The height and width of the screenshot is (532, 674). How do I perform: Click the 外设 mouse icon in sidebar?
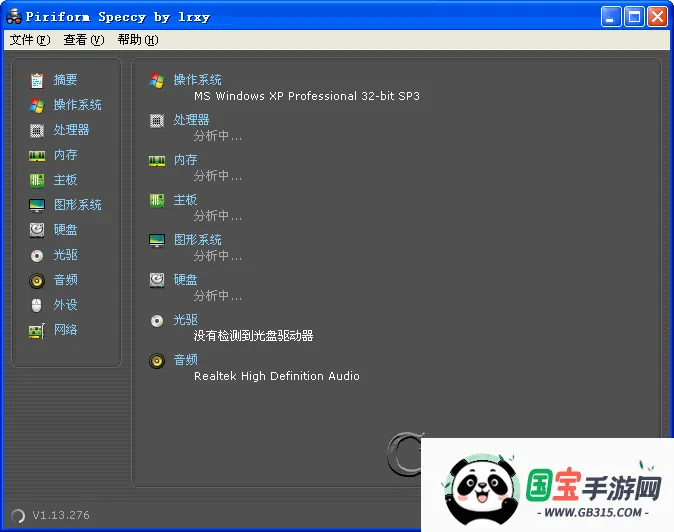coord(37,306)
